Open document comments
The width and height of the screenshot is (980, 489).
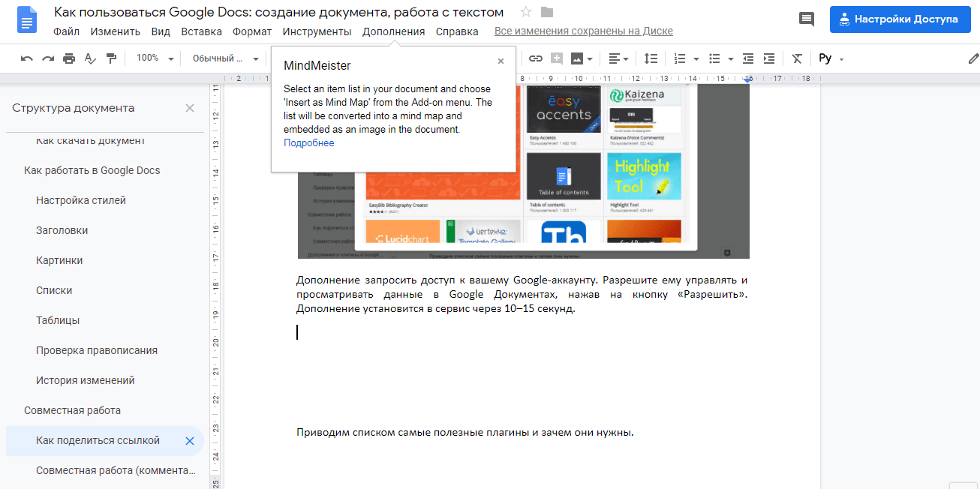pyautogui.click(x=806, y=19)
